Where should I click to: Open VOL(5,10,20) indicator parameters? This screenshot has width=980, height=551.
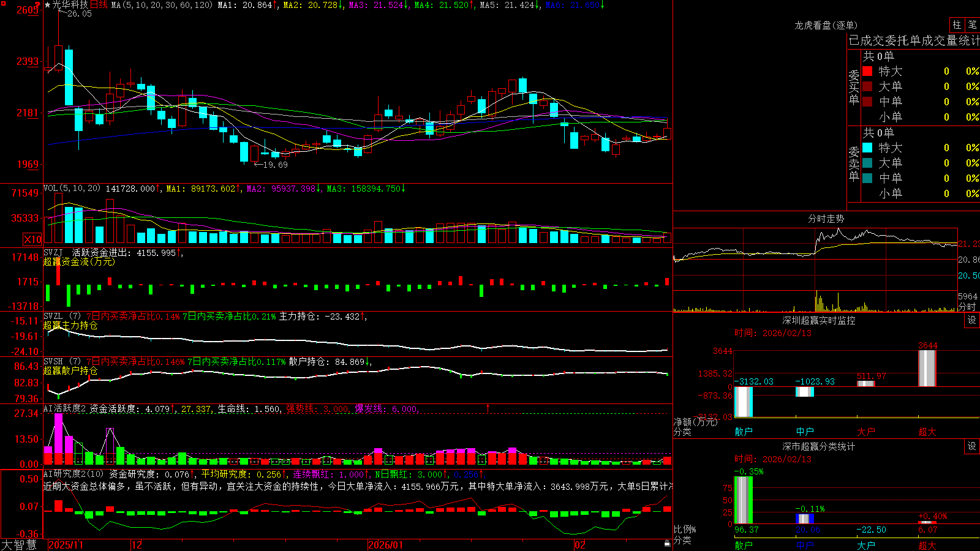72,189
